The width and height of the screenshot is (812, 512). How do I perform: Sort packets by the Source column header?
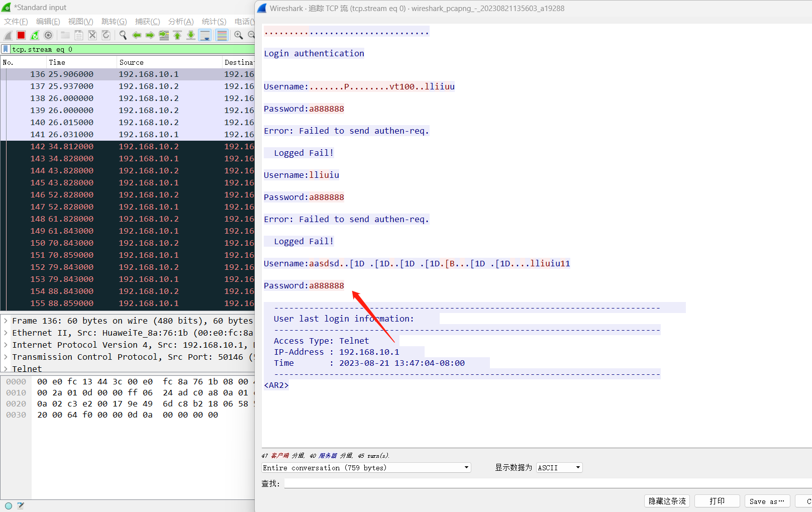(x=169, y=62)
